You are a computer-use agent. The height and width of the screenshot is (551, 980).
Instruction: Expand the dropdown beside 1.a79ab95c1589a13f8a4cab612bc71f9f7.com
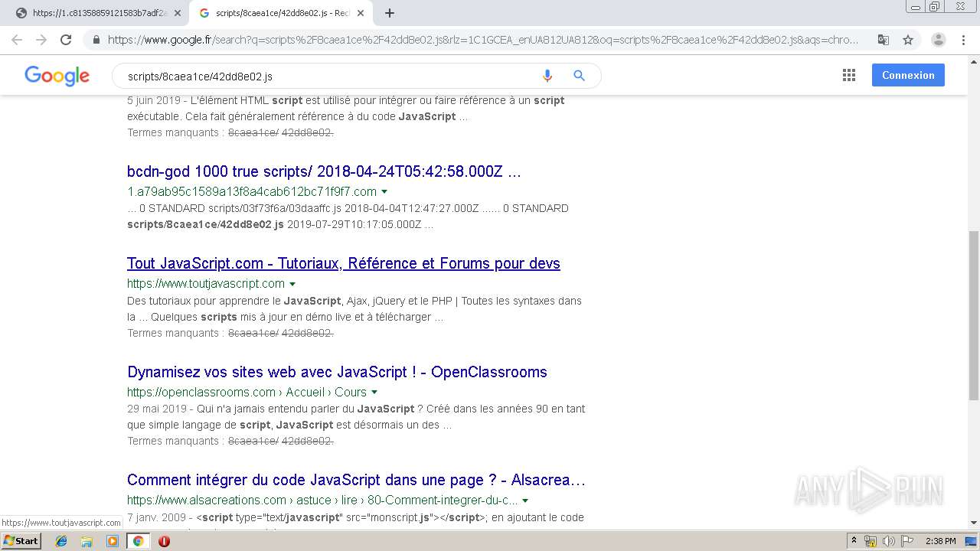tap(384, 192)
